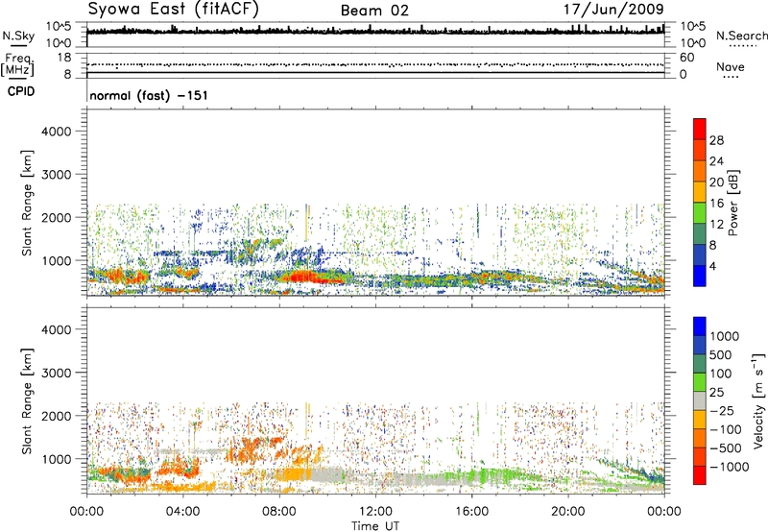The image size is (768, 532).
Task: Click the Power color bar
Action: (x=700, y=203)
